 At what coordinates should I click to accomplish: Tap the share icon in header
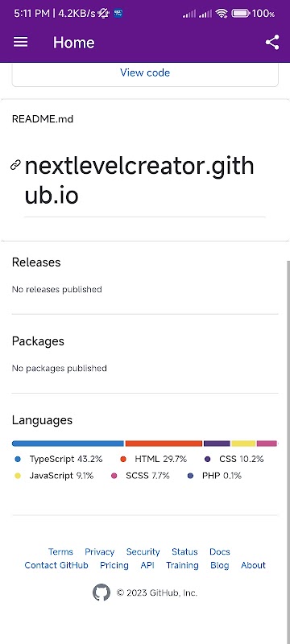pos(272,42)
